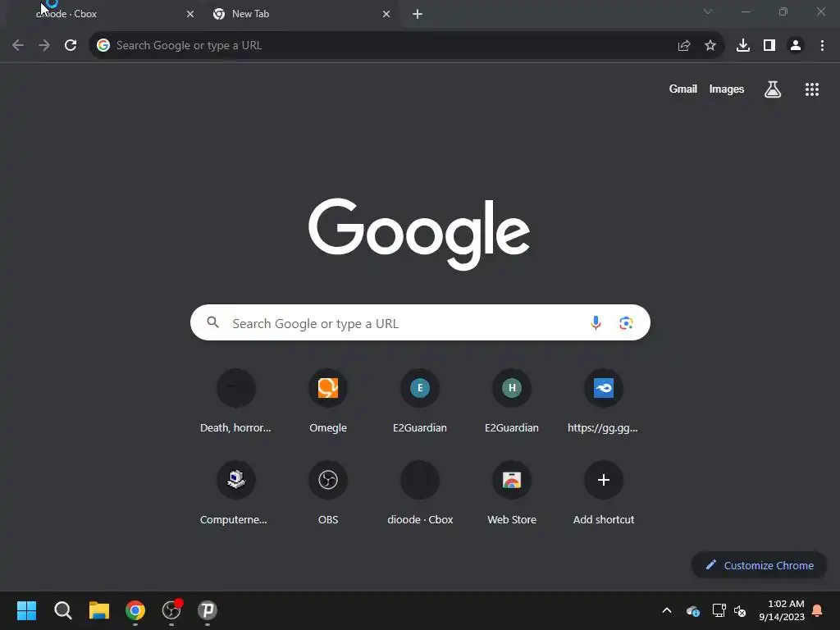Click the muted volume tray icon
This screenshot has width=840, height=630.
pos(740,610)
